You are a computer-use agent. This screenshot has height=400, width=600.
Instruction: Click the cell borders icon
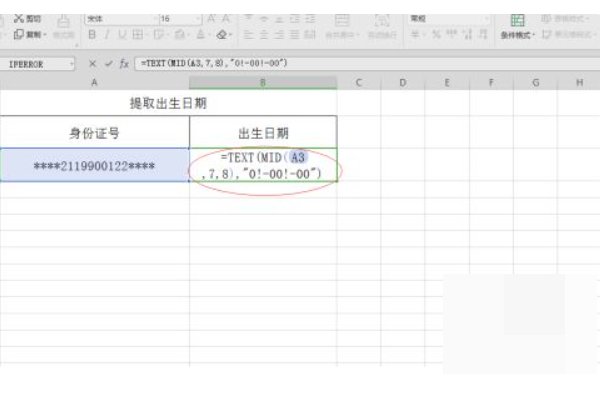[x=137, y=35]
